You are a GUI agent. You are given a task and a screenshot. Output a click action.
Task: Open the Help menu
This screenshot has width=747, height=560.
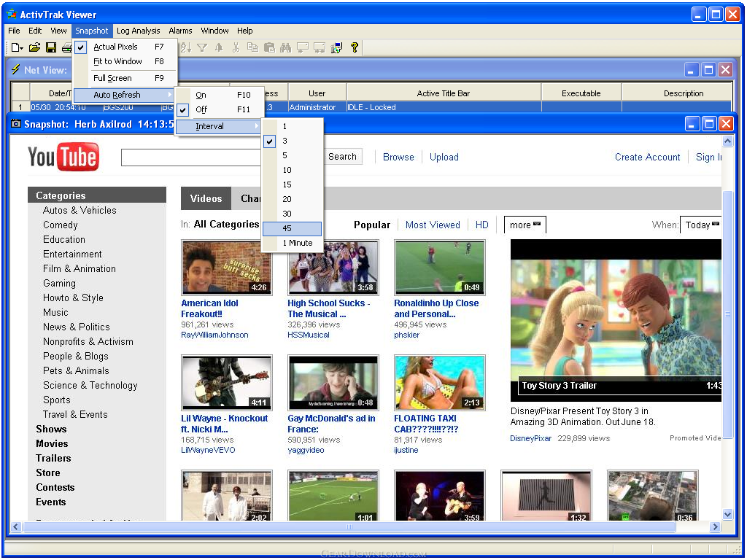(245, 31)
